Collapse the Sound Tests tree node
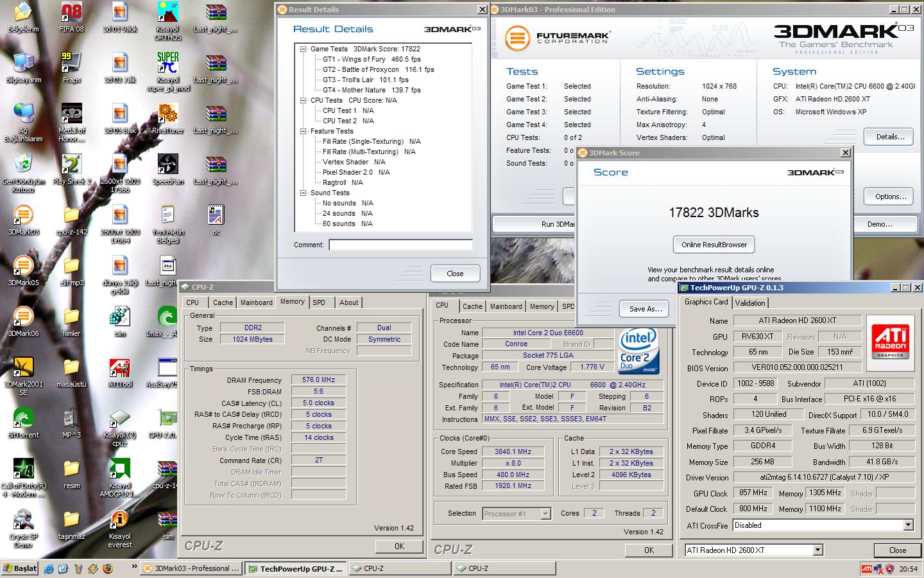Viewport: 924px width, 578px height. [304, 193]
